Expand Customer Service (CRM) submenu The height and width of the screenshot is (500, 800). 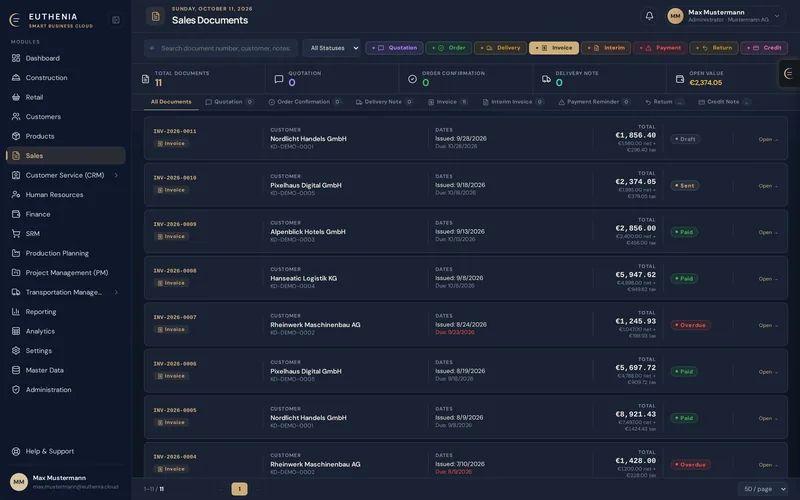116,175
